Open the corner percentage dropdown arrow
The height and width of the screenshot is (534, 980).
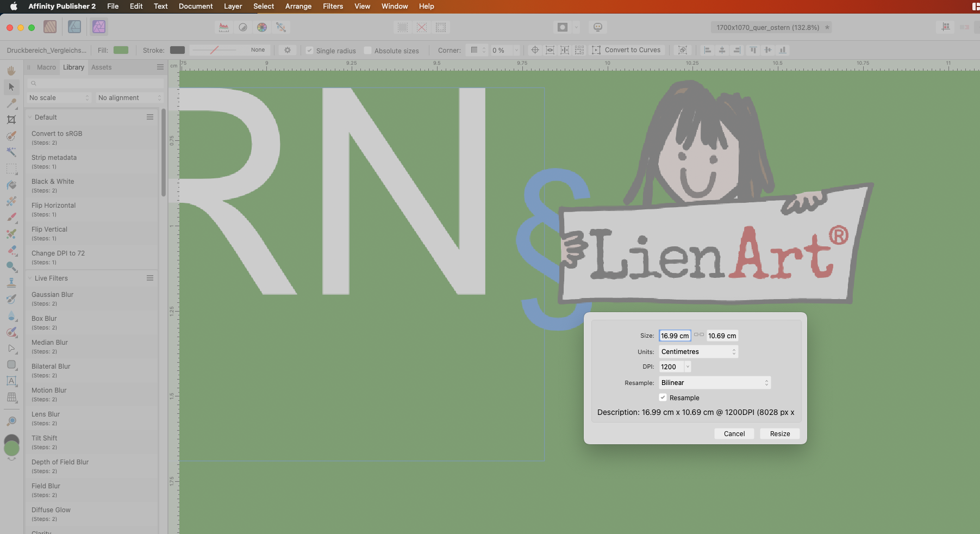[x=516, y=50]
